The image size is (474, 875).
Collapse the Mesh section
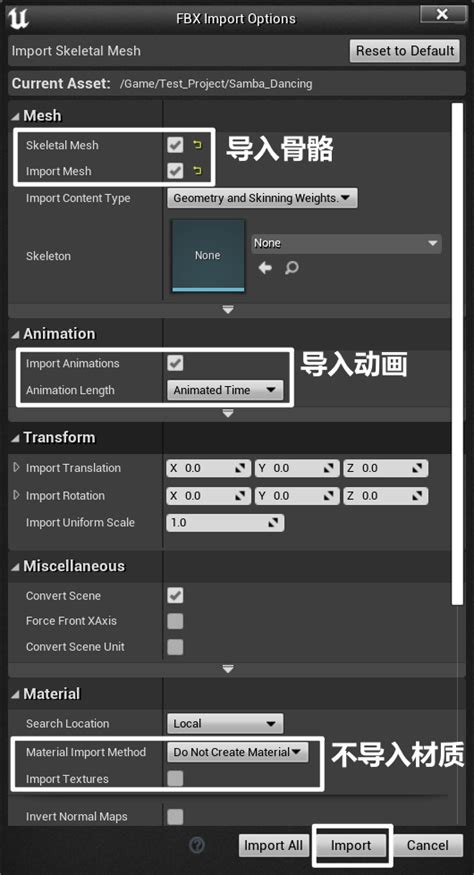click(15, 116)
